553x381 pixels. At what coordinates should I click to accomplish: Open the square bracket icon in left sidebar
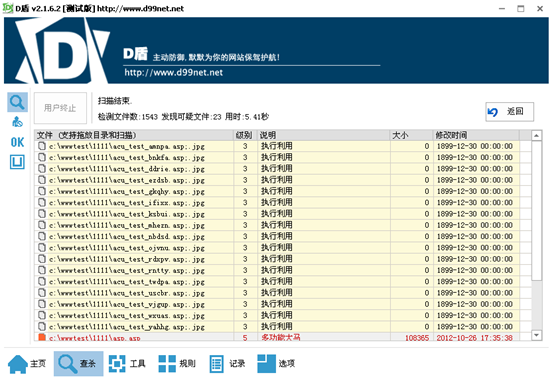[x=17, y=162]
